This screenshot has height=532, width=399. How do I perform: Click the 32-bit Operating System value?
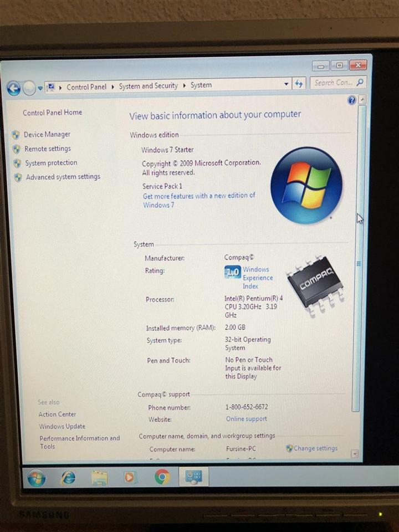click(x=248, y=344)
